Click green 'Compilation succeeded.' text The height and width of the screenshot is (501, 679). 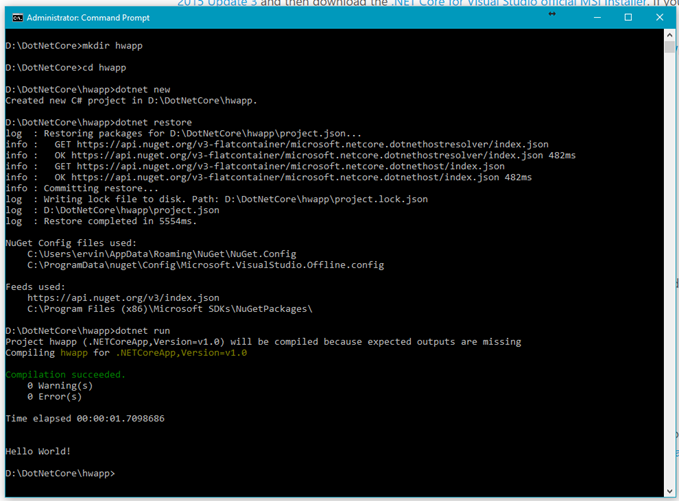click(x=65, y=375)
